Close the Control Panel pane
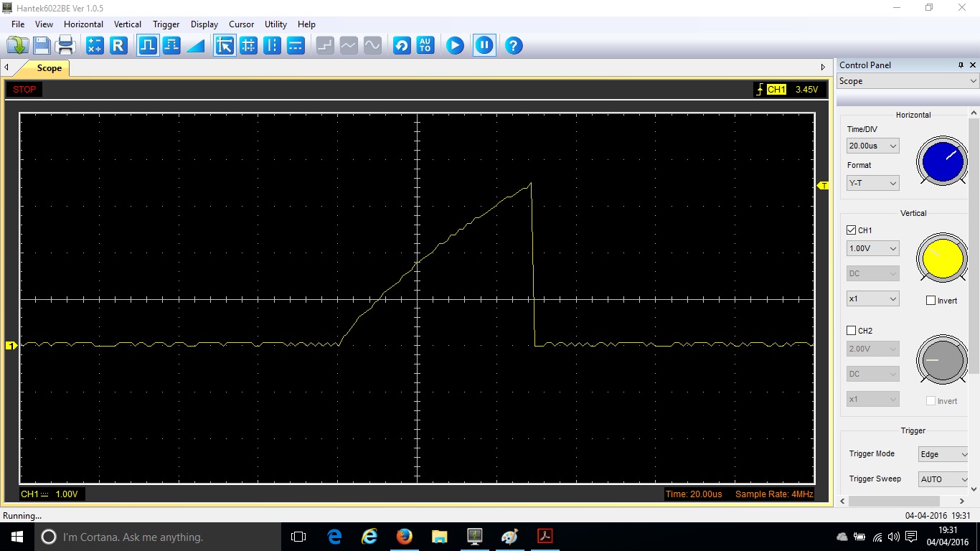Viewport: 980px width, 551px height. tap(973, 65)
